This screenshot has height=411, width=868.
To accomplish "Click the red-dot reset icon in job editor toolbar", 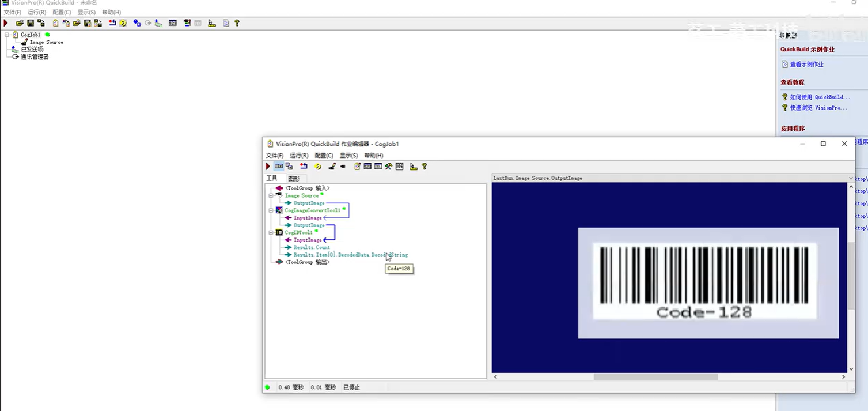I will (304, 167).
